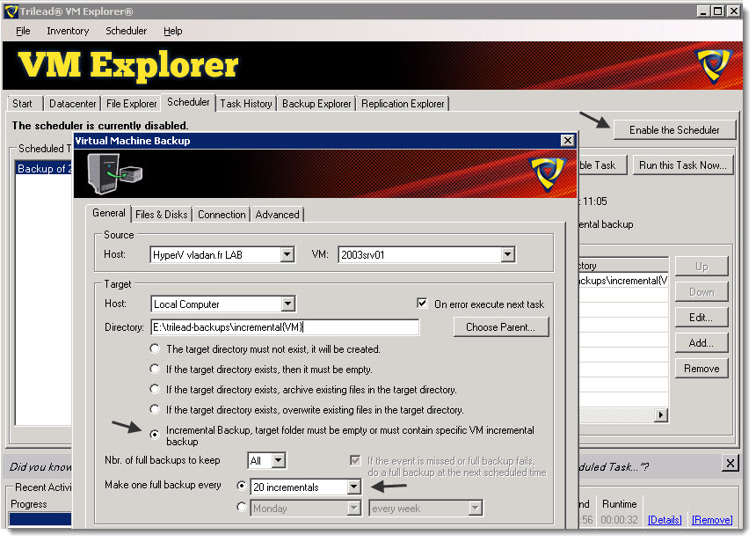756x542 pixels.
Task: Select target directory must be empty option
Action: click(155, 369)
